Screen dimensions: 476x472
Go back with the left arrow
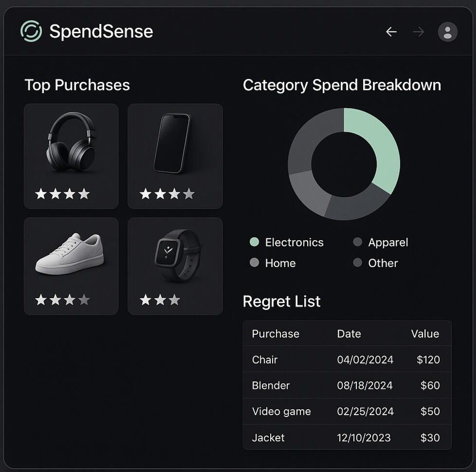click(x=391, y=32)
